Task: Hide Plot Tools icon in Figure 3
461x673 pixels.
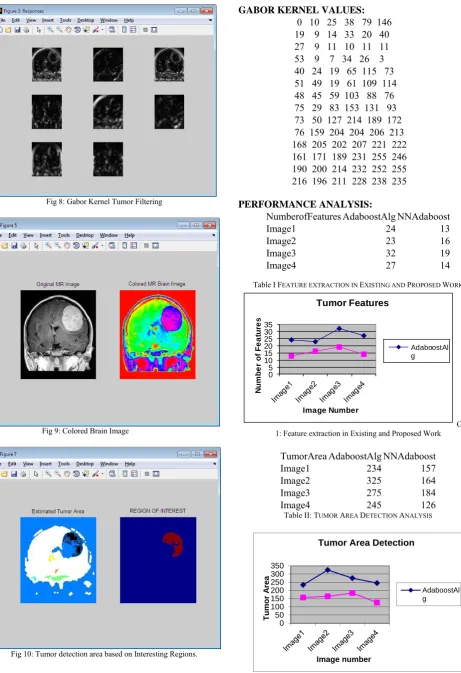Action: (x=145, y=30)
